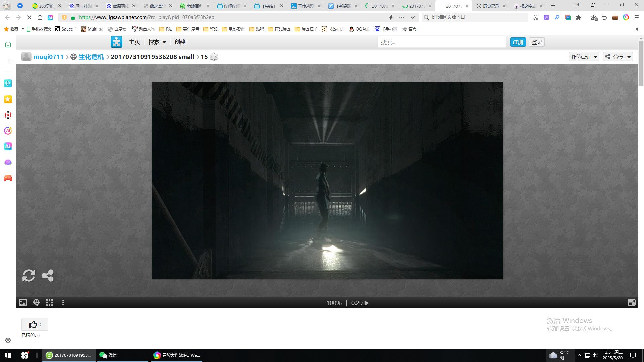This screenshot has width=644, height=362.
Task: Switch to the 樱之空动 tab
Action: point(528,6)
